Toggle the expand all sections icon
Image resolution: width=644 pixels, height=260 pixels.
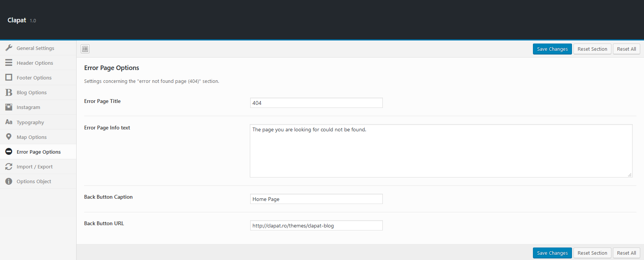pyautogui.click(x=85, y=49)
